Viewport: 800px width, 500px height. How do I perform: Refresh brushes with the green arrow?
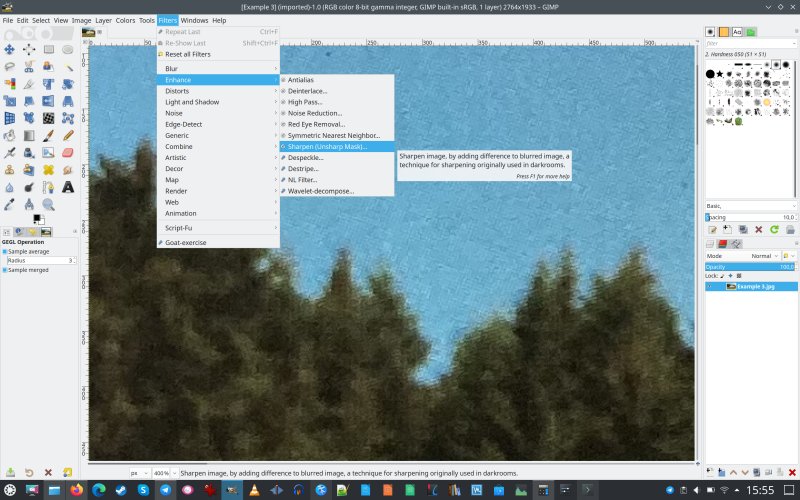pyautogui.click(x=774, y=230)
